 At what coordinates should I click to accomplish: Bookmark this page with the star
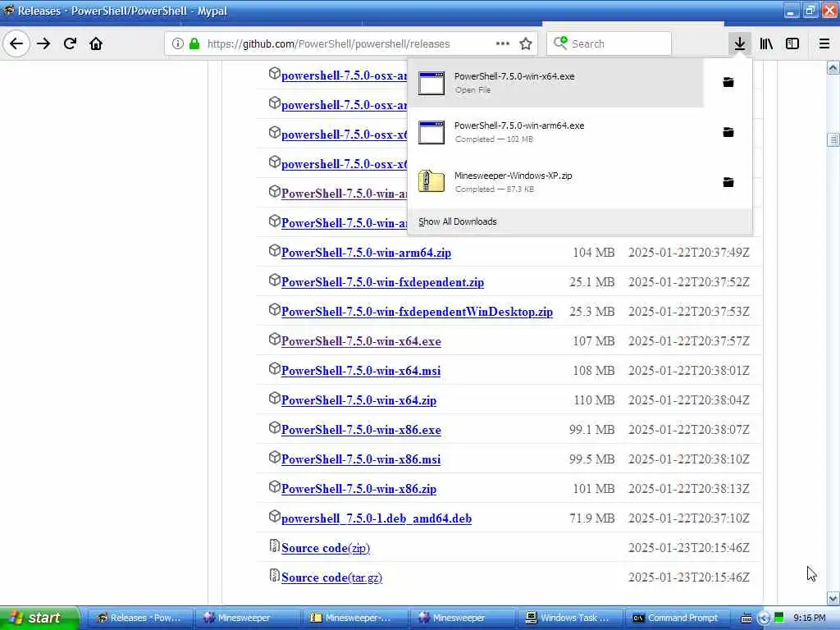click(526, 44)
